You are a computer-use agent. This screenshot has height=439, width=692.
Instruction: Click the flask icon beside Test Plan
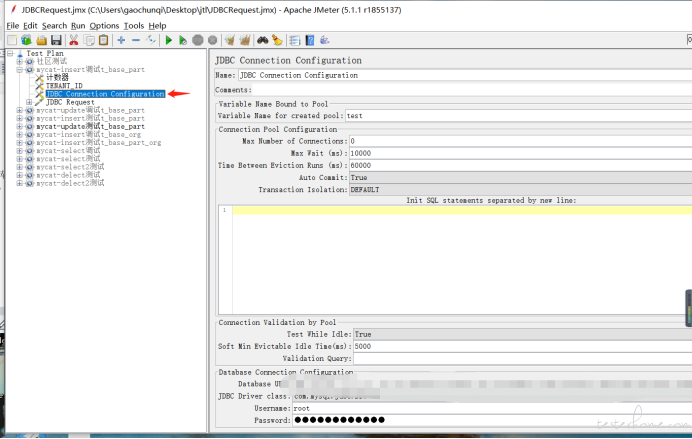click(x=20, y=53)
